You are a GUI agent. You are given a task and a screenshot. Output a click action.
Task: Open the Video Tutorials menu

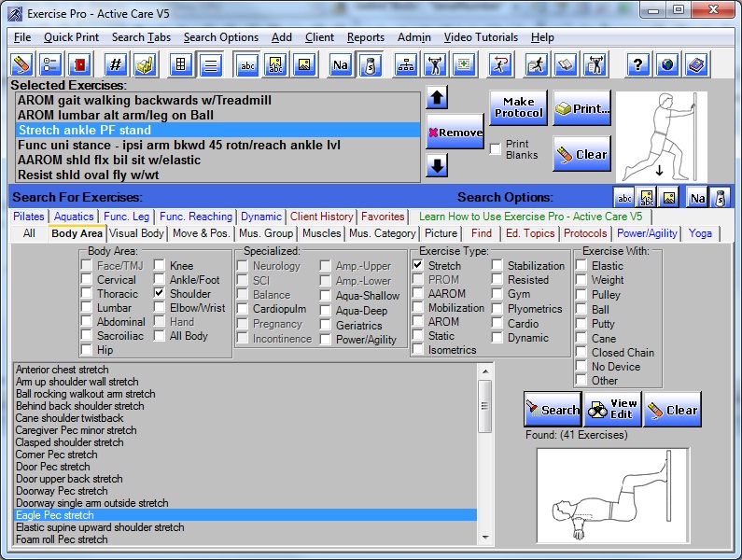[481, 37]
